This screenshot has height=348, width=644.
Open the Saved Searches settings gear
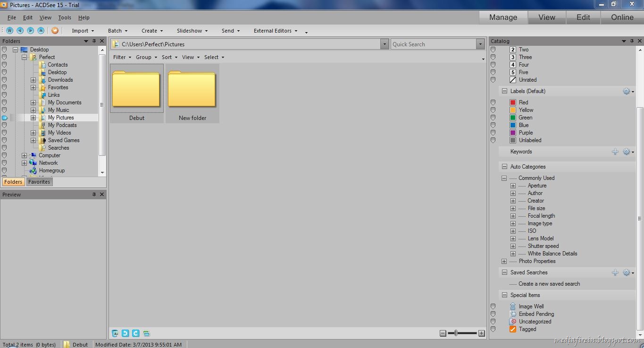[628, 273]
